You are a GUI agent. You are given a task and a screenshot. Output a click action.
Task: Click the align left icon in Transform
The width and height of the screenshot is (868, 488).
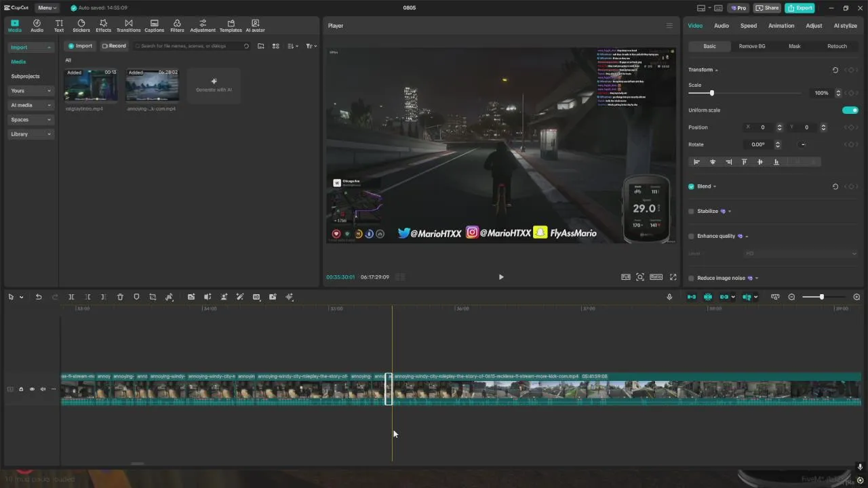pos(696,162)
